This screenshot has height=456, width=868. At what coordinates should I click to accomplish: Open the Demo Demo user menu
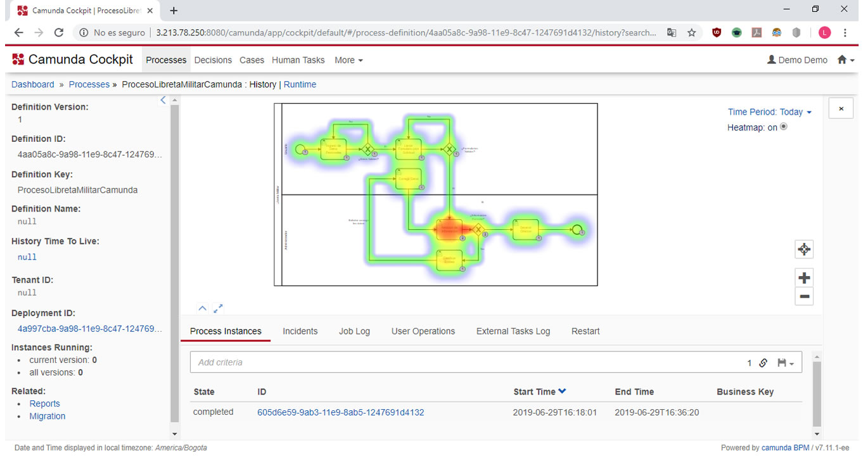pyautogui.click(x=797, y=60)
